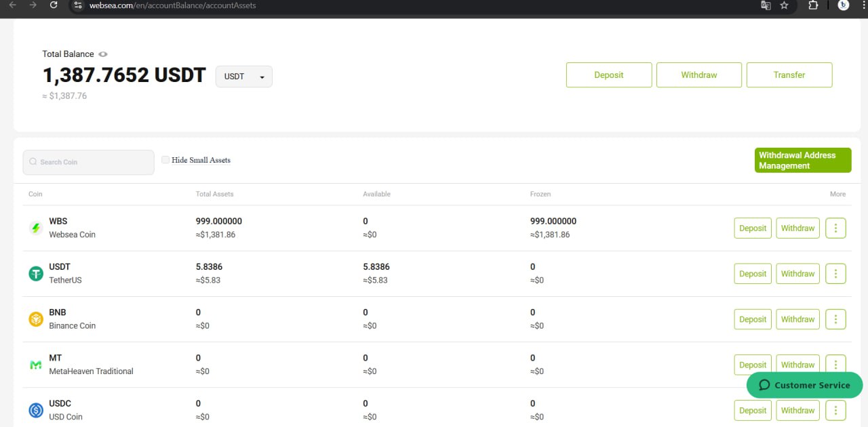Image resolution: width=868 pixels, height=427 pixels.
Task: Click the Coin column header
Action: coord(35,194)
